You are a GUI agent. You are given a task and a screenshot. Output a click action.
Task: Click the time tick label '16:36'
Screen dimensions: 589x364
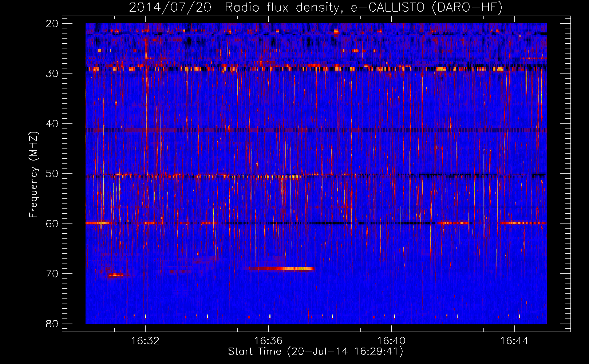(268, 341)
